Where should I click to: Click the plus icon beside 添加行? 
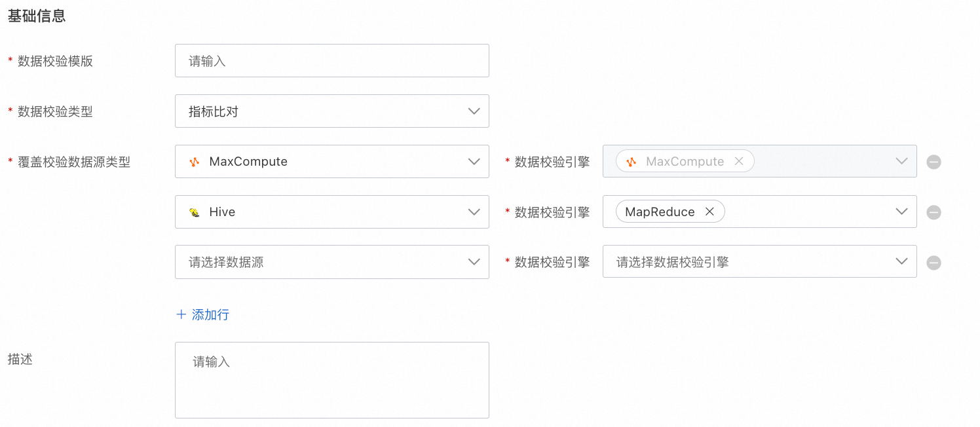click(x=181, y=314)
